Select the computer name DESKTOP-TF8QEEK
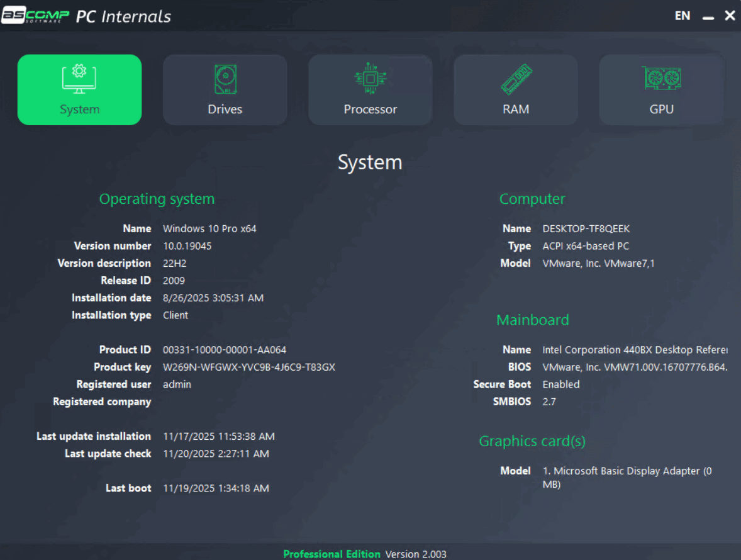This screenshot has width=741, height=560. 586,229
